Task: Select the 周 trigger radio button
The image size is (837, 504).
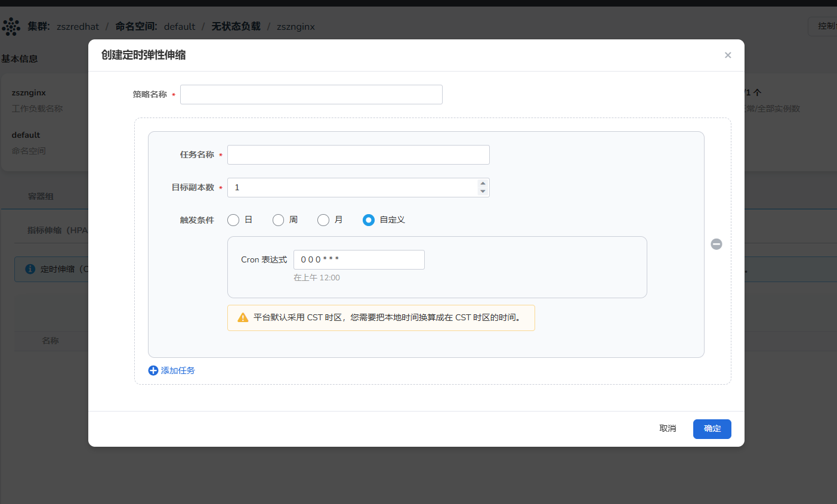Action: click(278, 220)
